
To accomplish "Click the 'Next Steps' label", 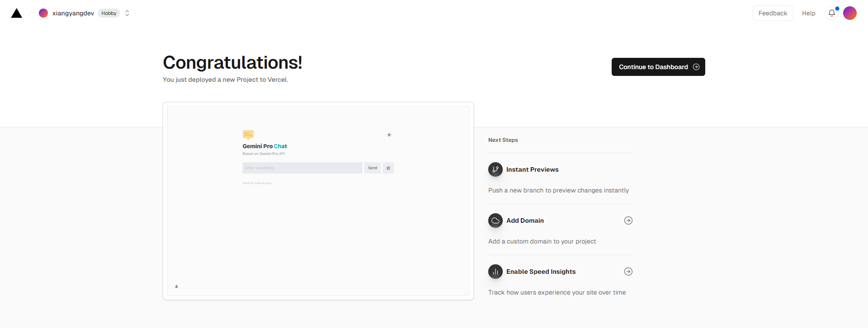I will coord(503,140).
